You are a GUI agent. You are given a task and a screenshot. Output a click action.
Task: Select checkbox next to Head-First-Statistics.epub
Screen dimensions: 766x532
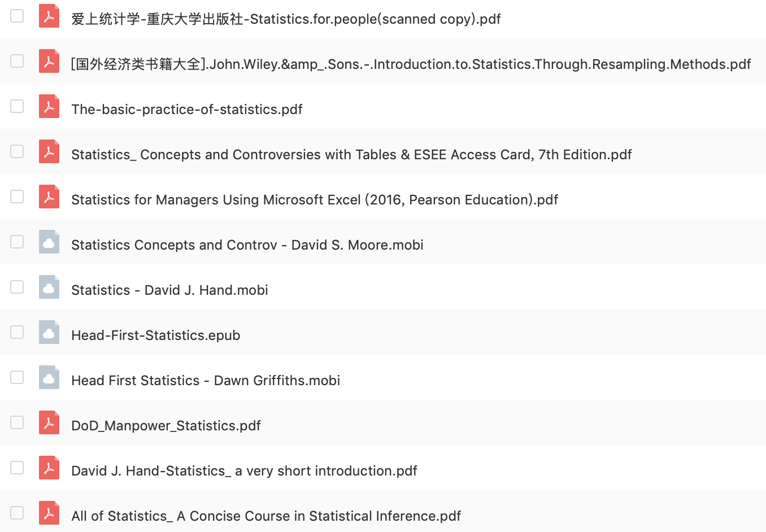pos(17,332)
